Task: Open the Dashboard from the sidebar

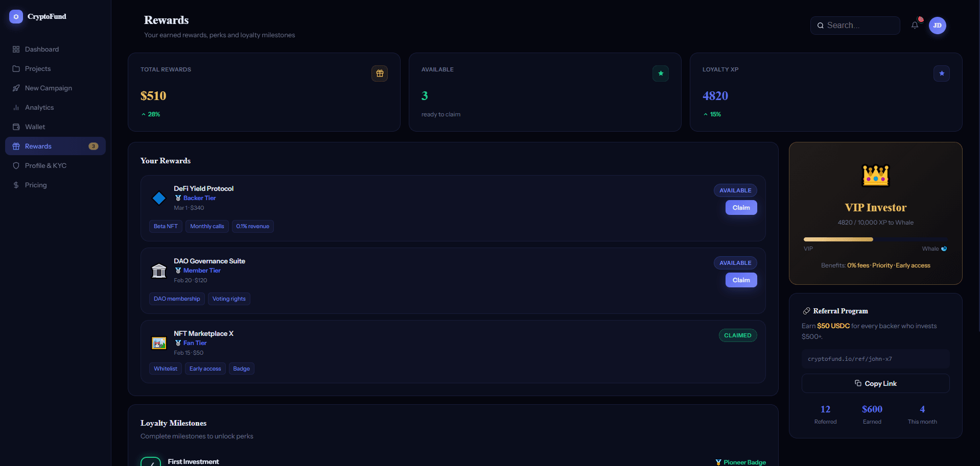Action: coord(42,49)
